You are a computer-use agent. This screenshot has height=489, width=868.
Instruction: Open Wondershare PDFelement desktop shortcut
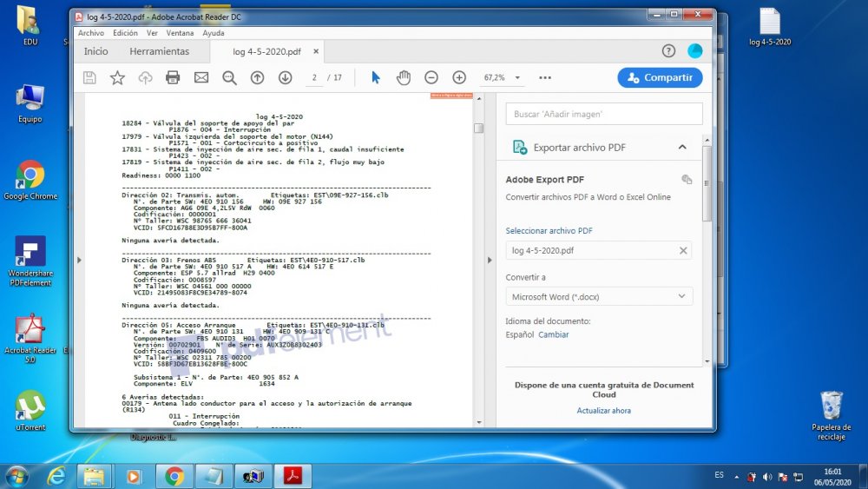click(x=30, y=261)
